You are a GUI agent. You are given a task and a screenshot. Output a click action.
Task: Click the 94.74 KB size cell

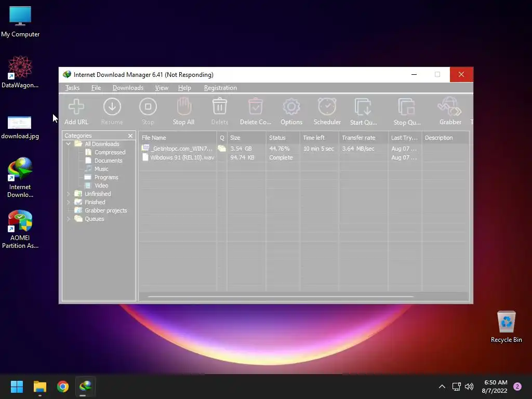(242, 157)
